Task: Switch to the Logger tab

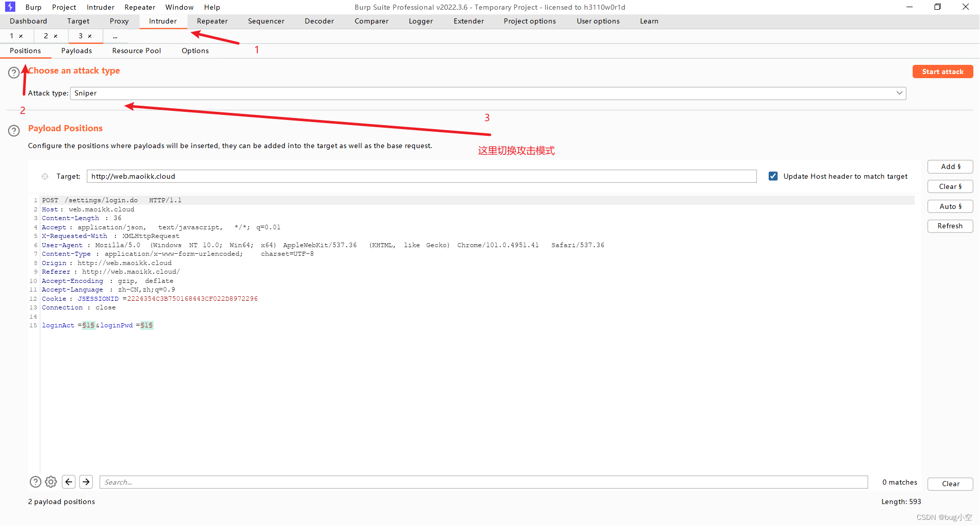Action: click(421, 21)
